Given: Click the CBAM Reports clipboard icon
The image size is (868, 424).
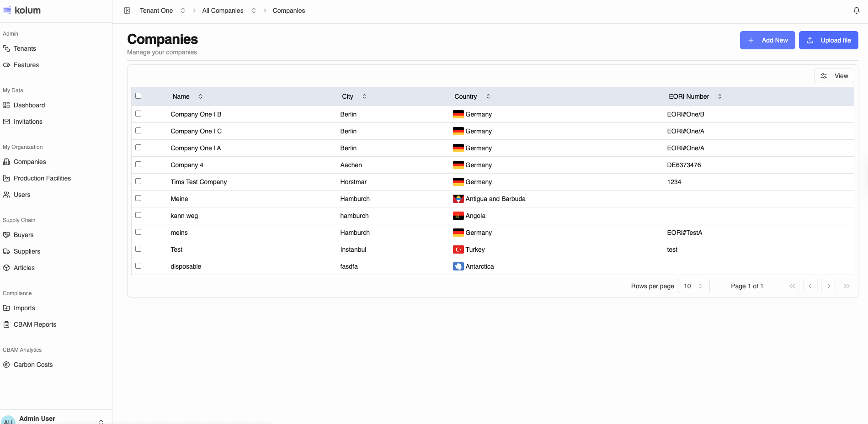Looking at the screenshot, I should (x=6, y=324).
